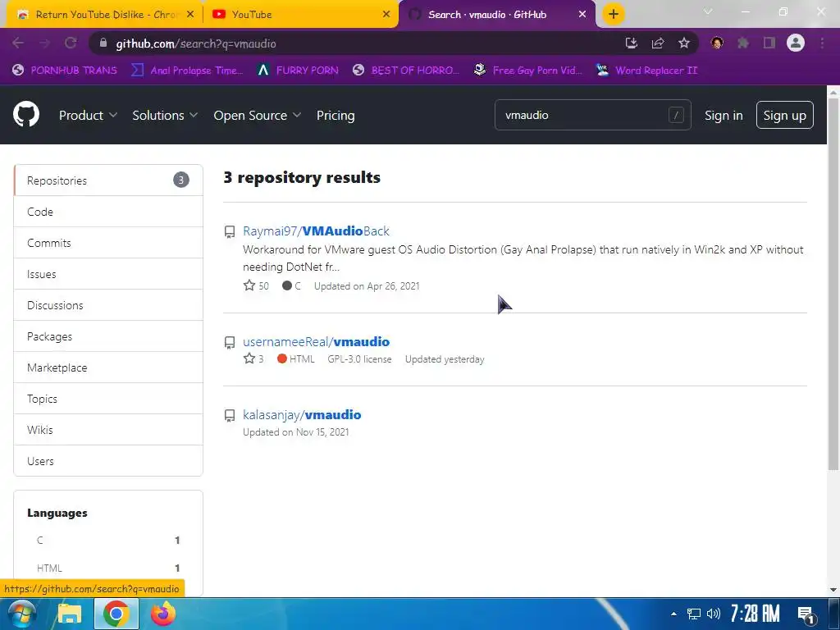This screenshot has width=840, height=630.
Task: Click the star icon on usernameeReal/vmaudio
Action: (x=249, y=358)
